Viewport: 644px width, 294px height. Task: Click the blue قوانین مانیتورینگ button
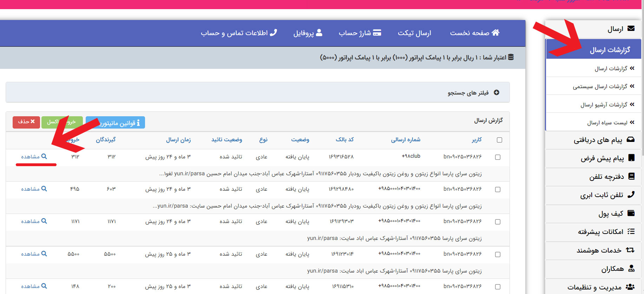tap(115, 123)
